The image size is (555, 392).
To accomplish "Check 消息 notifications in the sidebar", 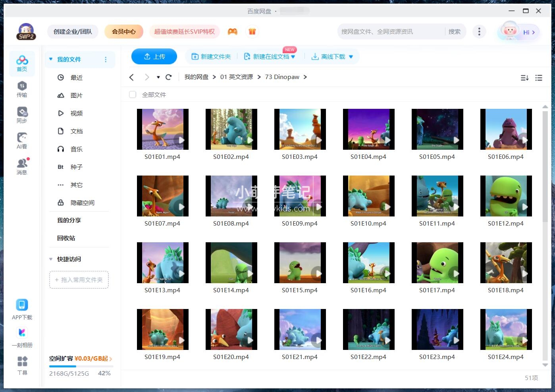I will [x=22, y=166].
